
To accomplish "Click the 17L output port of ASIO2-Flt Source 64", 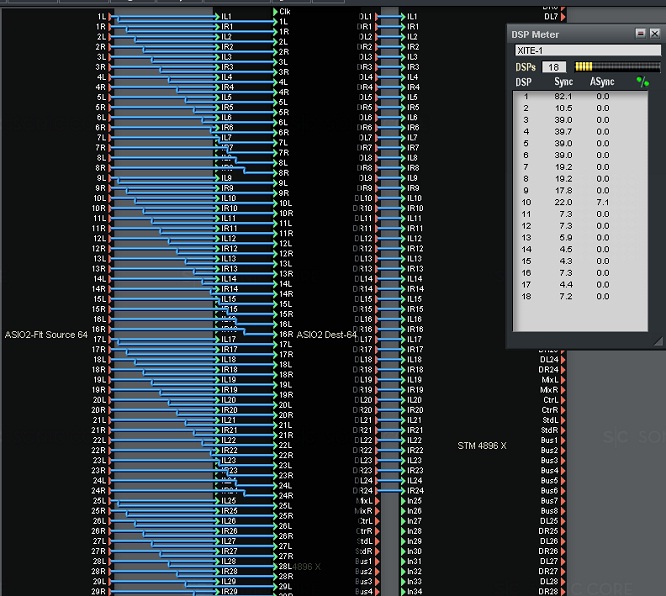I will click(x=110, y=339).
